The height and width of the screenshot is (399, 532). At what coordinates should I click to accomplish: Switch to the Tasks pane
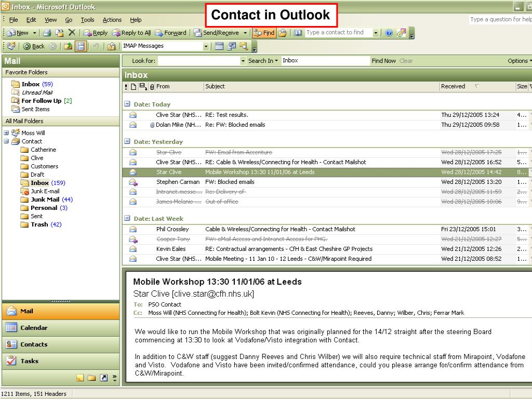[x=61, y=361]
